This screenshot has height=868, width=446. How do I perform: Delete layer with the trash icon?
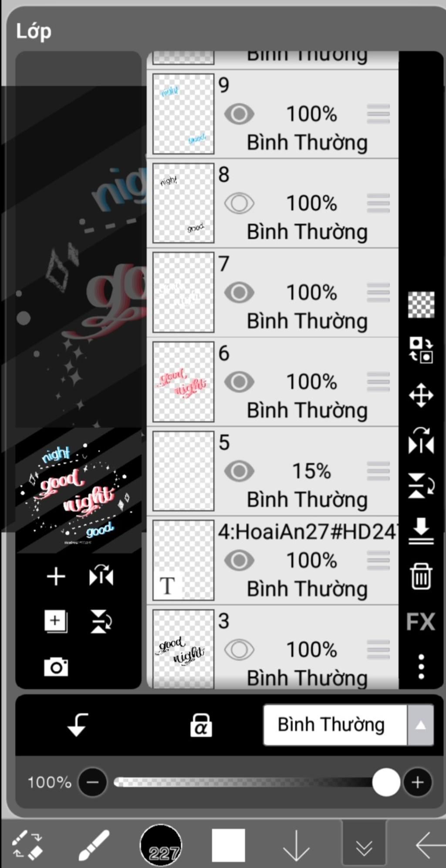421,576
